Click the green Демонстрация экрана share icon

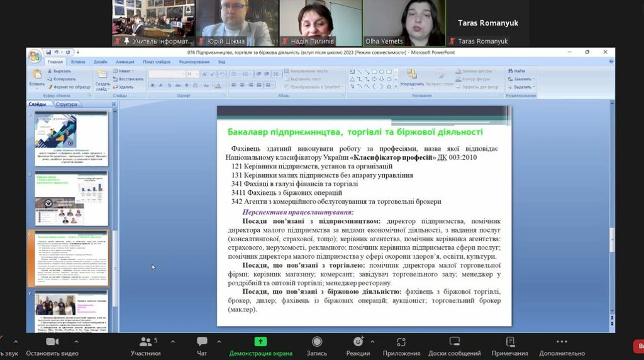pyautogui.click(x=260, y=342)
